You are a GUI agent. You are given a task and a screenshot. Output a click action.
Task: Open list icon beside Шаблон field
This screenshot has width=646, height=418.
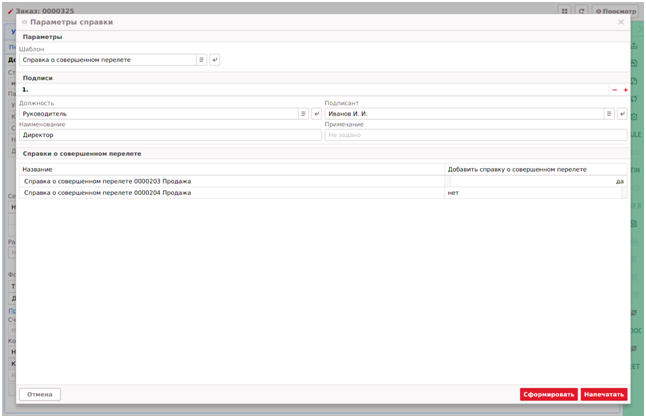click(201, 60)
